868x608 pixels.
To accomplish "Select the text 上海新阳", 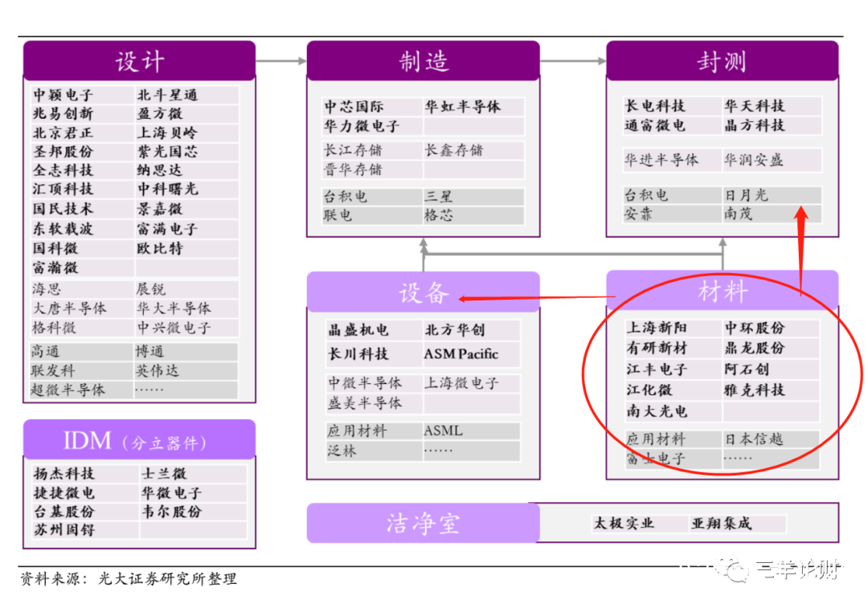I will pos(657,328).
